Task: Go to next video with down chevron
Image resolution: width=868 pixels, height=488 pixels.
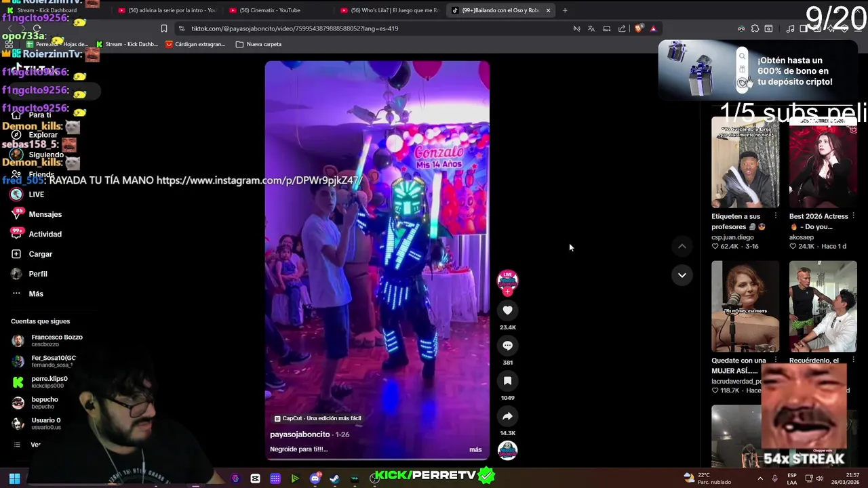Action: coord(682,275)
